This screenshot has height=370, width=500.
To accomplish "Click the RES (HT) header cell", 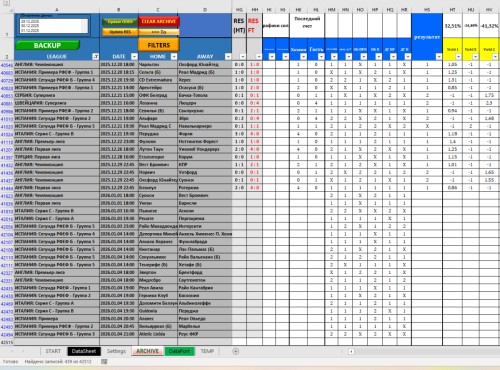I will (x=239, y=26).
